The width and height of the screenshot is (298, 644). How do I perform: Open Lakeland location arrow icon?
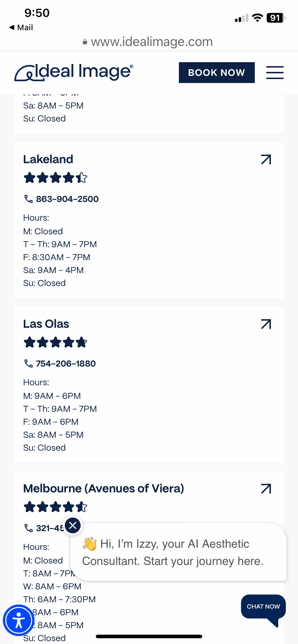(x=266, y=160)
